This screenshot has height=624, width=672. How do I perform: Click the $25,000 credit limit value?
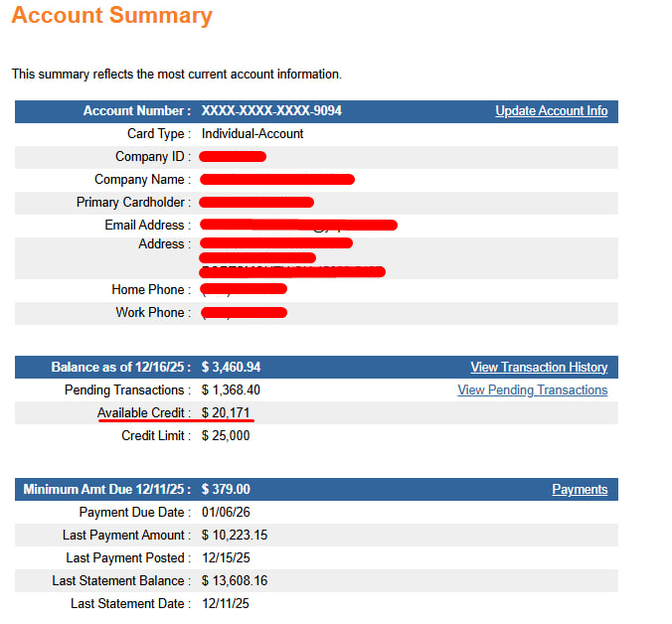click(x=226, y=435)
